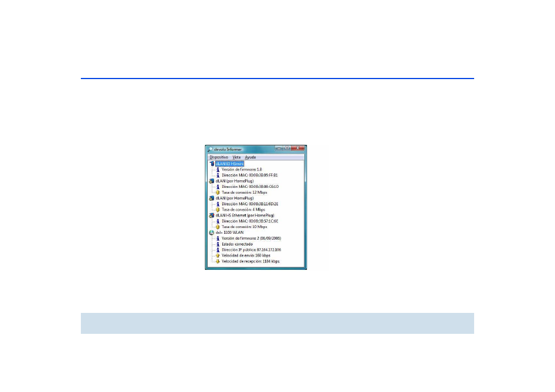Select the highlighted dLAN 85 HSmini label

(x=230, y=164)
